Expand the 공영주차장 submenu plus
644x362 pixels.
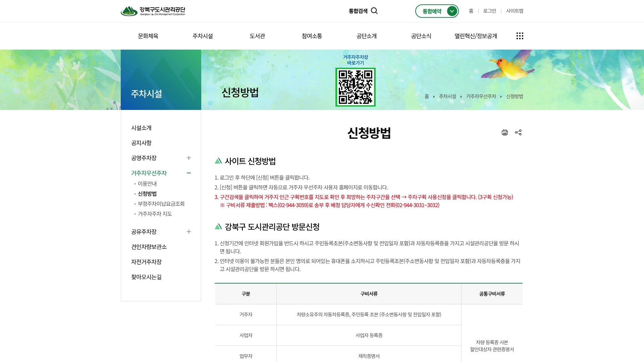click(x=189, y=158)
